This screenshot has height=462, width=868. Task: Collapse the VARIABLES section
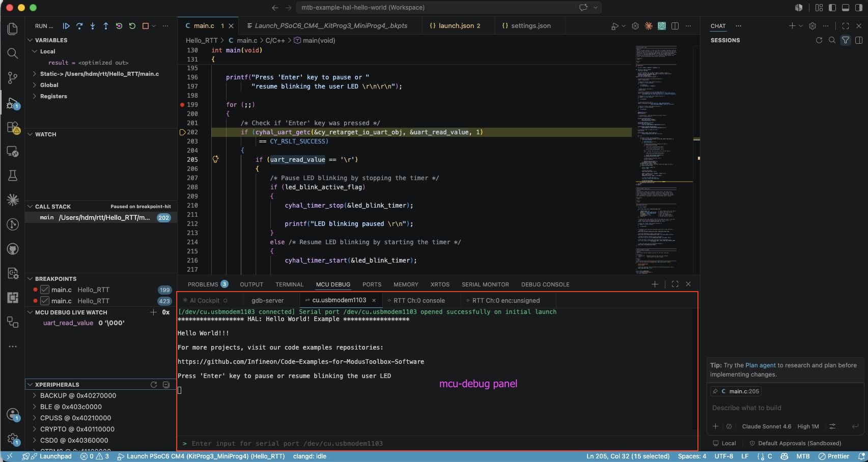click(30, 40)
